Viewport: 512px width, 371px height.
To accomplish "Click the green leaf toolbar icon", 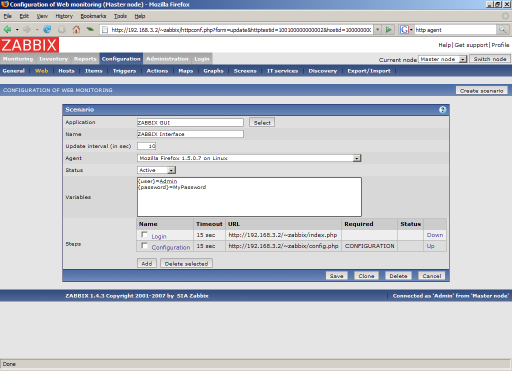I will [x=90, y=29].
